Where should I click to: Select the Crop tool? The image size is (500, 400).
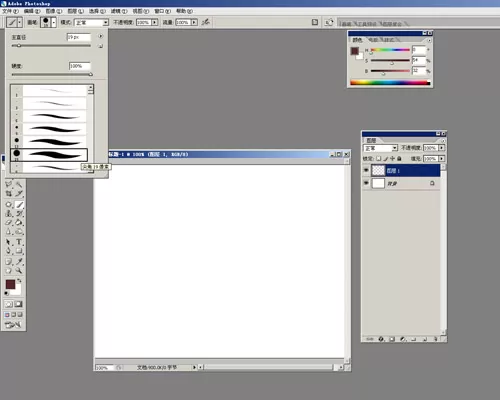[x=9, y=193]
